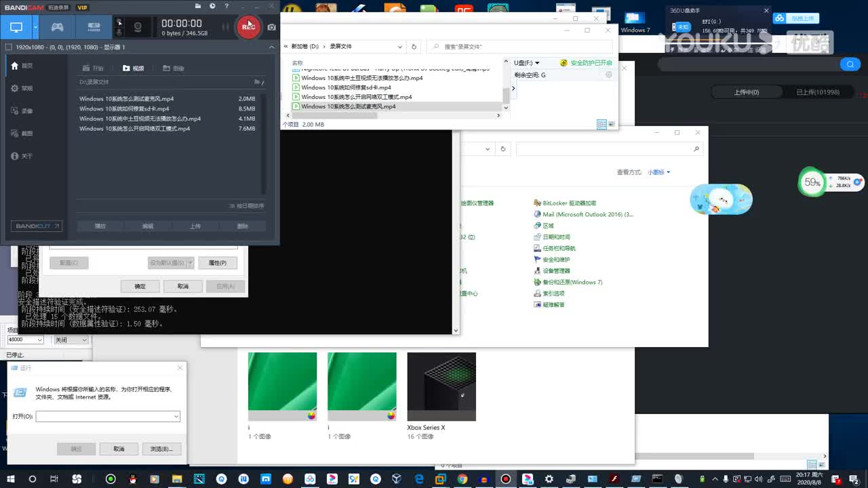Expand the 打开 combo box in Run dialog
The height and width of the screenshot is (488, 868).
(x=176, y=416)
